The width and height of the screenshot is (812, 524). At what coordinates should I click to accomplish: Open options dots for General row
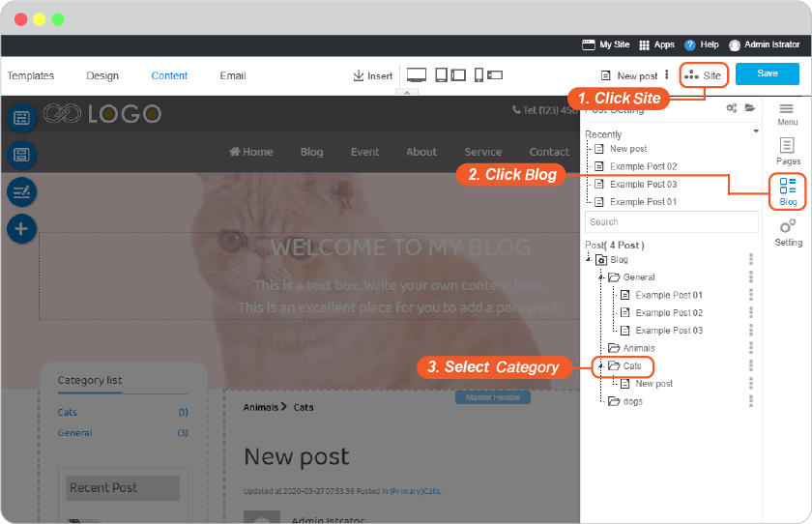tap(751, 277)
